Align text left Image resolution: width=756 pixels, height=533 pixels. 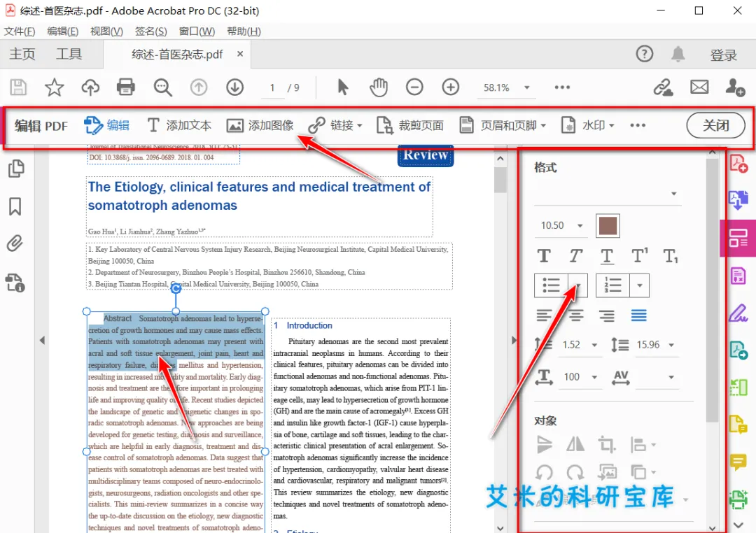(x=544, y=315)
